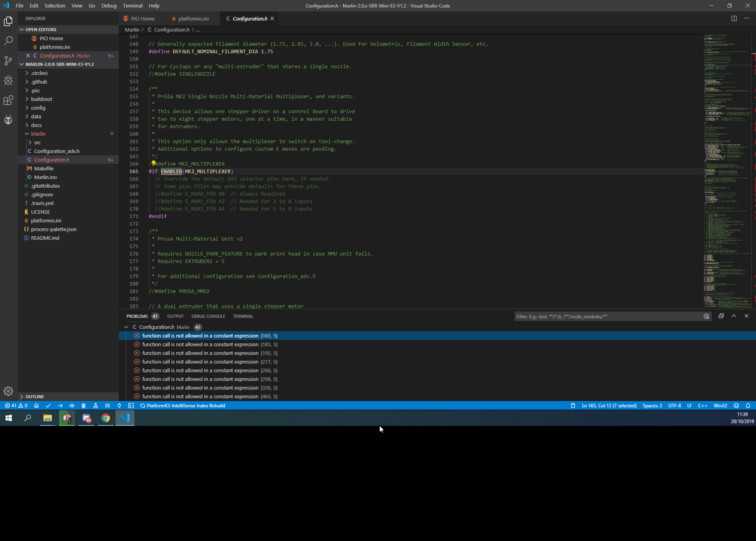
Task: Click the Spaces: 2 indentation setting
Action: click(652, 406)
